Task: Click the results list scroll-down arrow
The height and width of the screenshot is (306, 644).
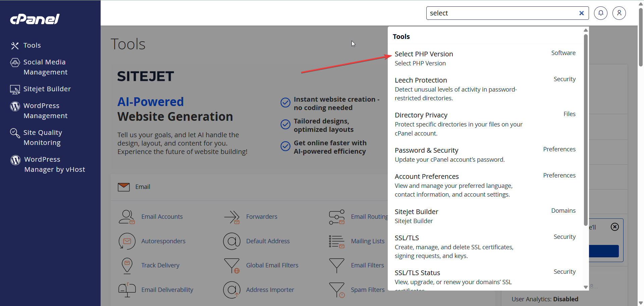Action: point(586,287)
